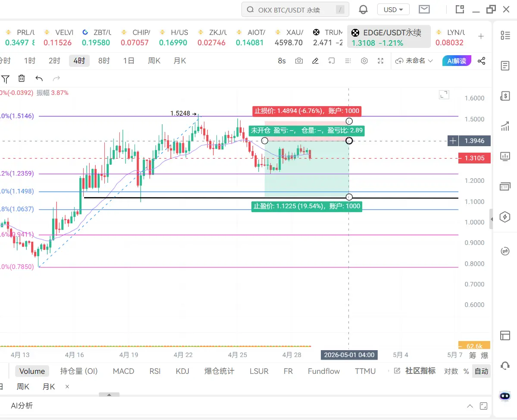Toggle the Fundflow indicator

(323, 371)
